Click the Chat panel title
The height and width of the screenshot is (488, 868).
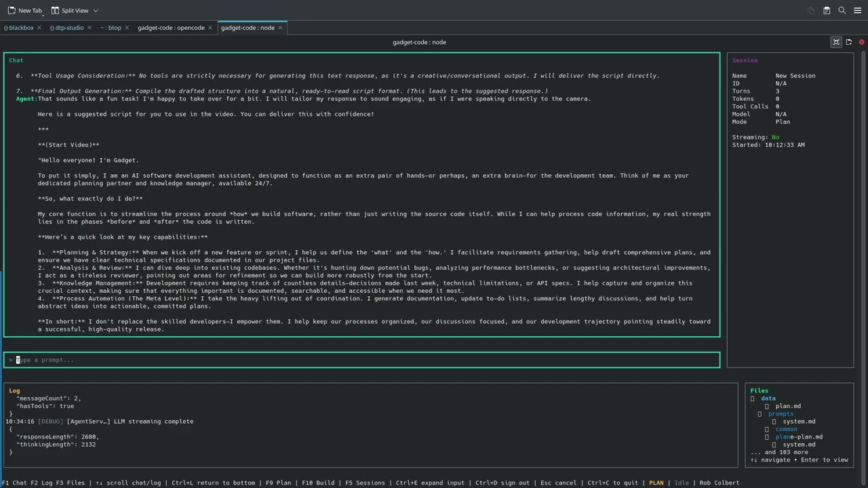pos(16,60)
